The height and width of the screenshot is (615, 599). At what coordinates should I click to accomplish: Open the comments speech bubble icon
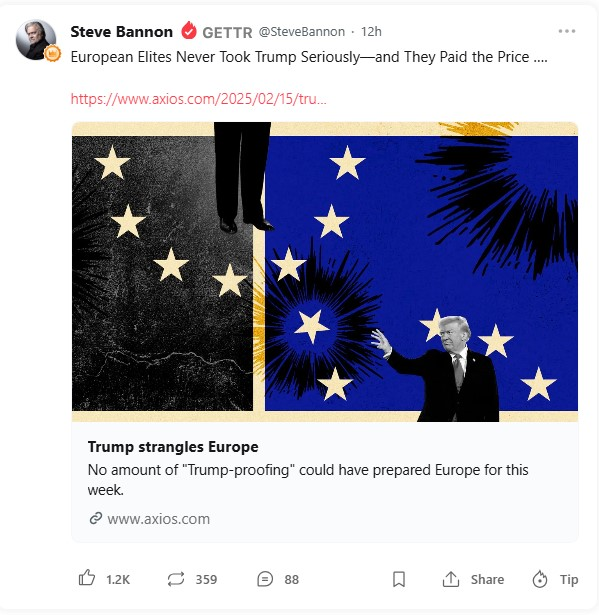[x=265, y=579]
